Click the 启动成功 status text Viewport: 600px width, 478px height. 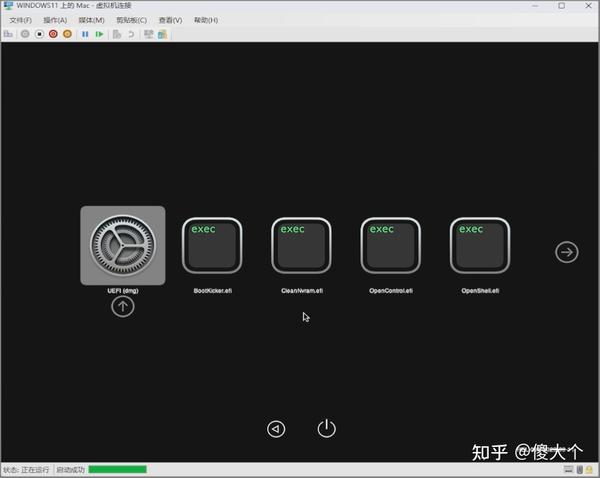(x=70, y=470)
